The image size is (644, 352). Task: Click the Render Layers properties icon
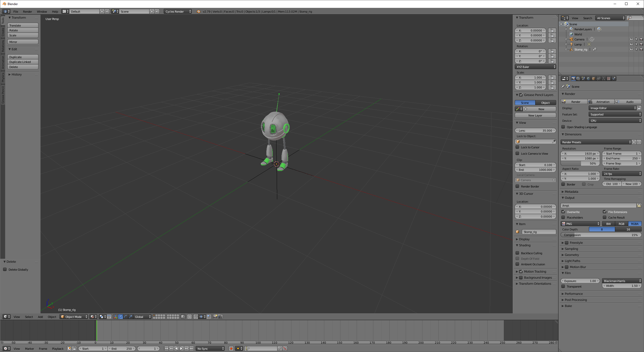coord(578,79)
